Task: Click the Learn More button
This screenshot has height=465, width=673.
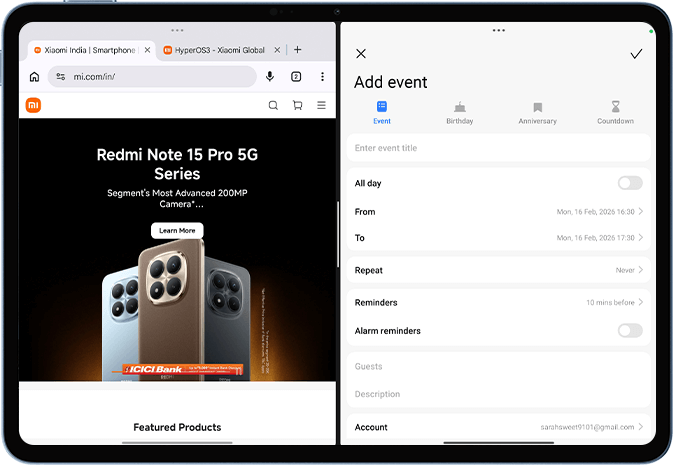Action: (x=177, y=230)
